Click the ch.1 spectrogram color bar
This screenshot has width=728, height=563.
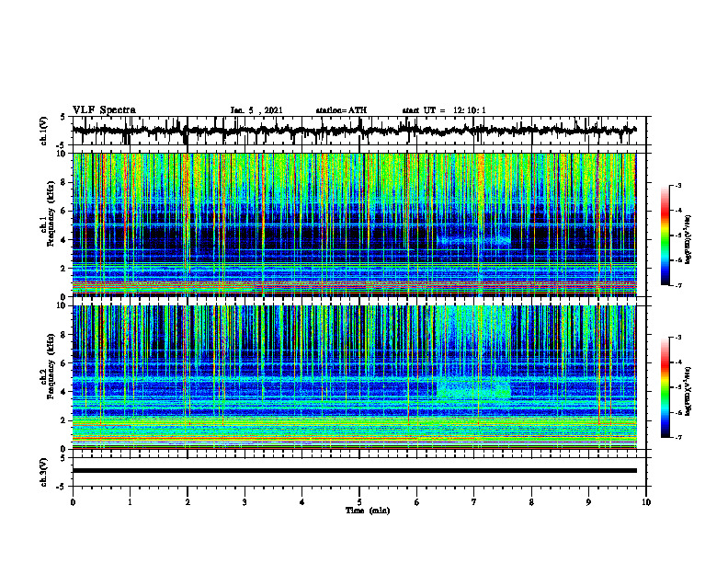tap(665, 236)
